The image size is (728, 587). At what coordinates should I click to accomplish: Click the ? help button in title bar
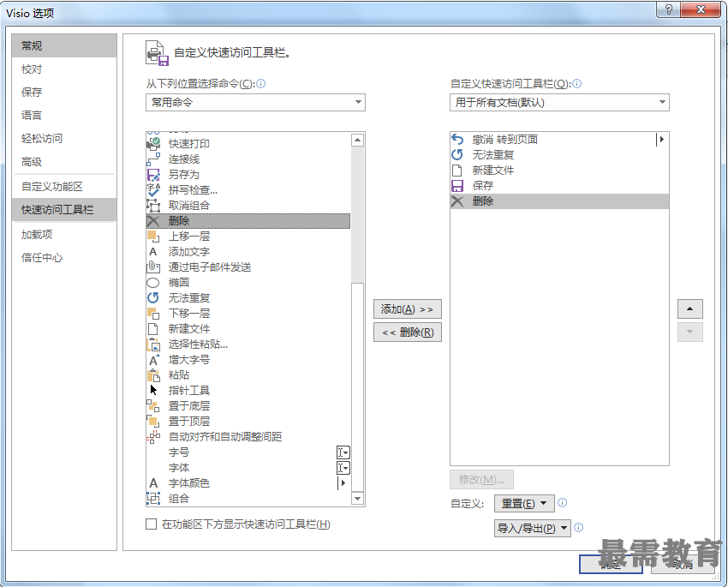pyautogui.click(x=669, y=9)
